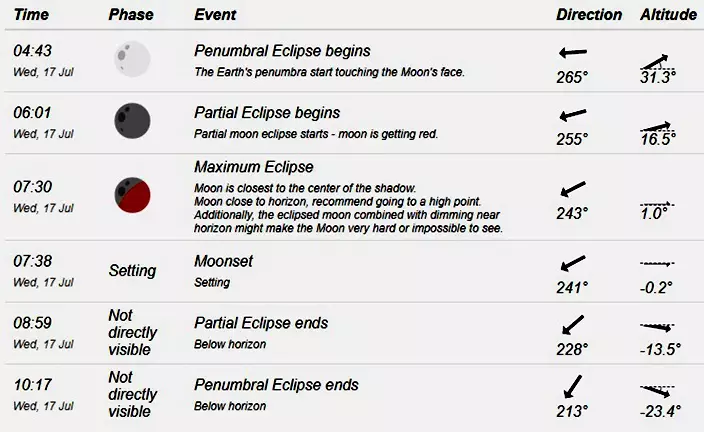Viewport: 704px width, 432px height.
Task: Select the Penumbral Eclipse begins event title
Action: pyautogui.click(x=282, y=51)
